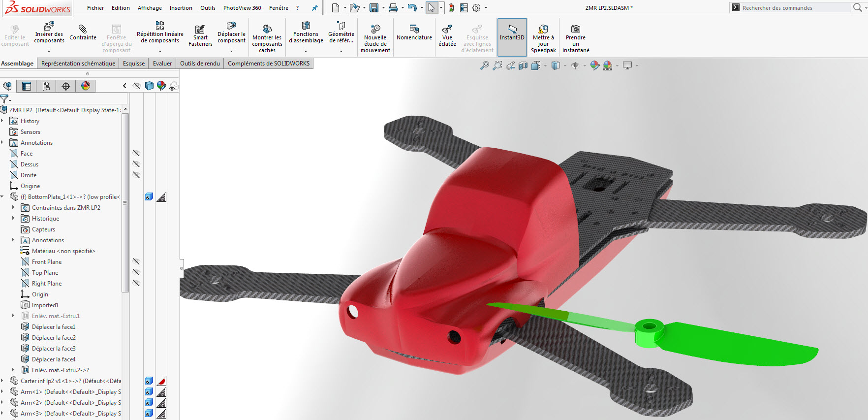Expand the Contraintes dans ZMR LP2 folder
The width and height of the screenshot is (868, 420).
click(13, 208)
